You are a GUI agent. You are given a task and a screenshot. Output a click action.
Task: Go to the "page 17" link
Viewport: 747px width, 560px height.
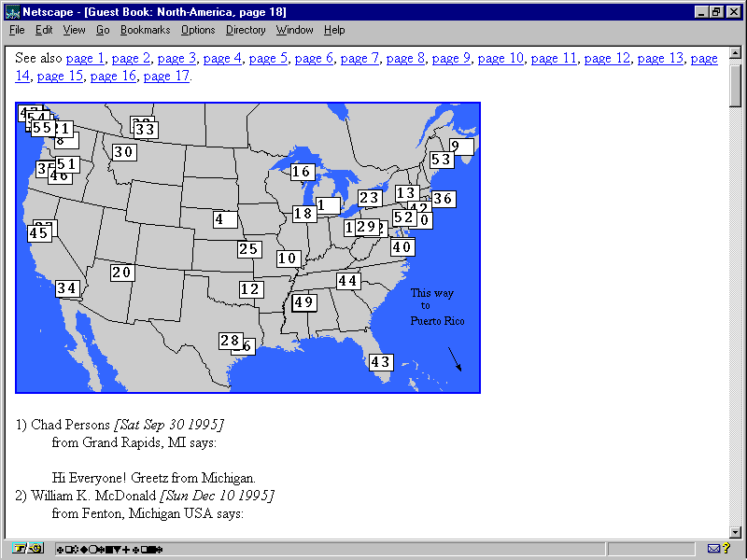166,76
